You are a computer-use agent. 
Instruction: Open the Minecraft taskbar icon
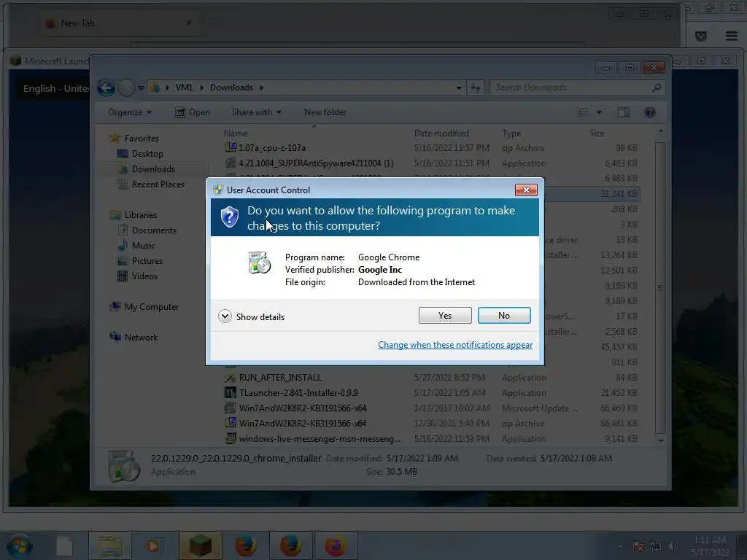200,545
